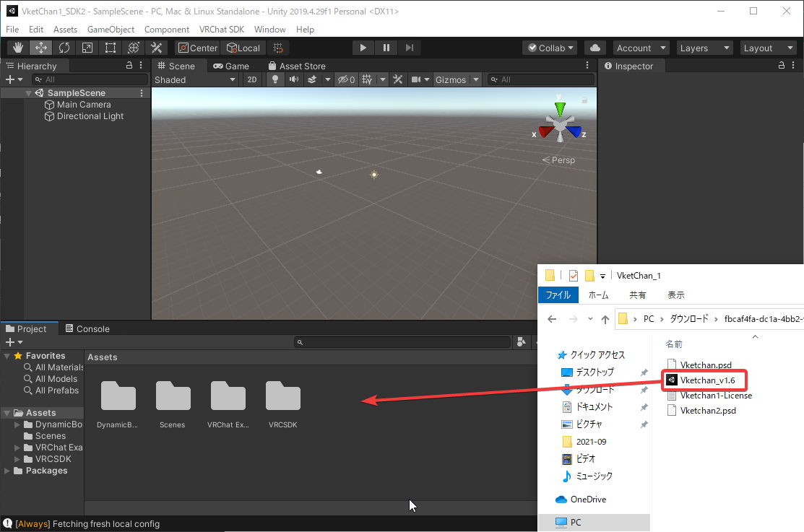Select the Hand tool in the toolbar
The width and height of the screenshot is (804, 532).
pyautogui.click(x=17, y=47)
